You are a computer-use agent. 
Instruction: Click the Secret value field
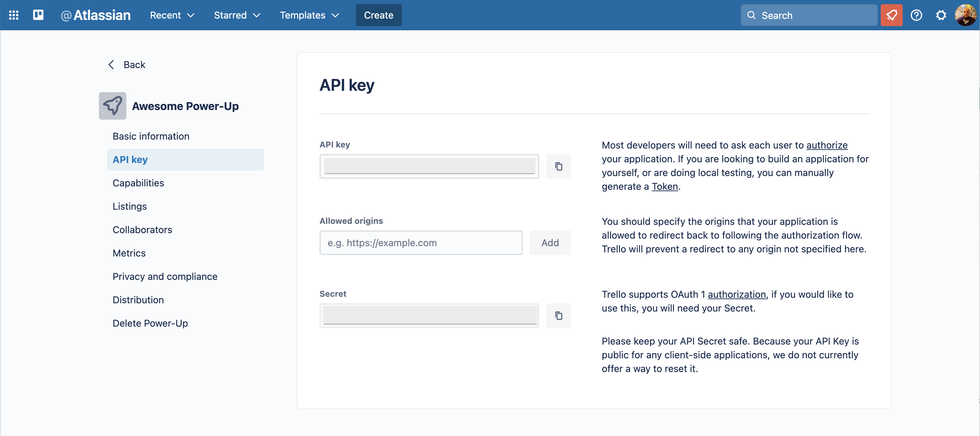429,316
